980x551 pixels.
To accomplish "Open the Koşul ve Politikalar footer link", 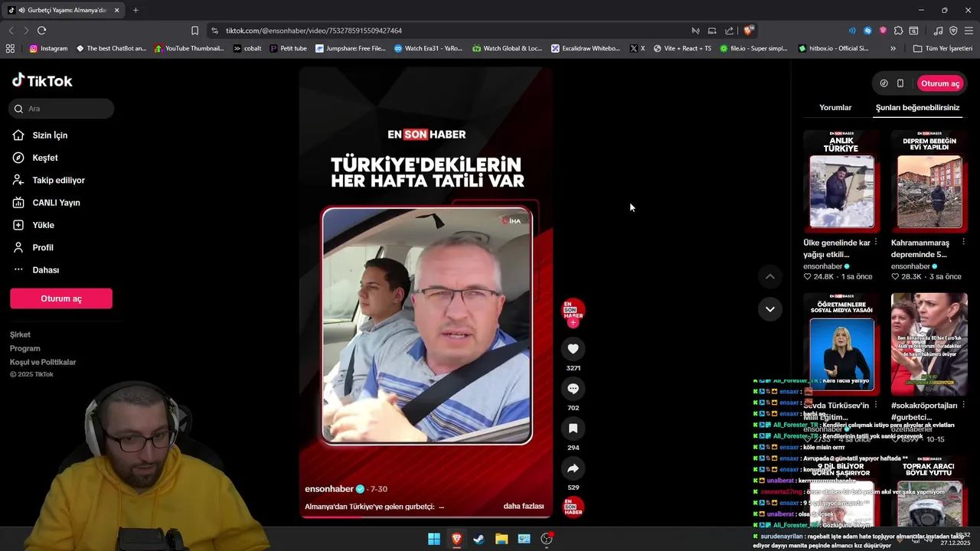I will click(x=43, y=363).
